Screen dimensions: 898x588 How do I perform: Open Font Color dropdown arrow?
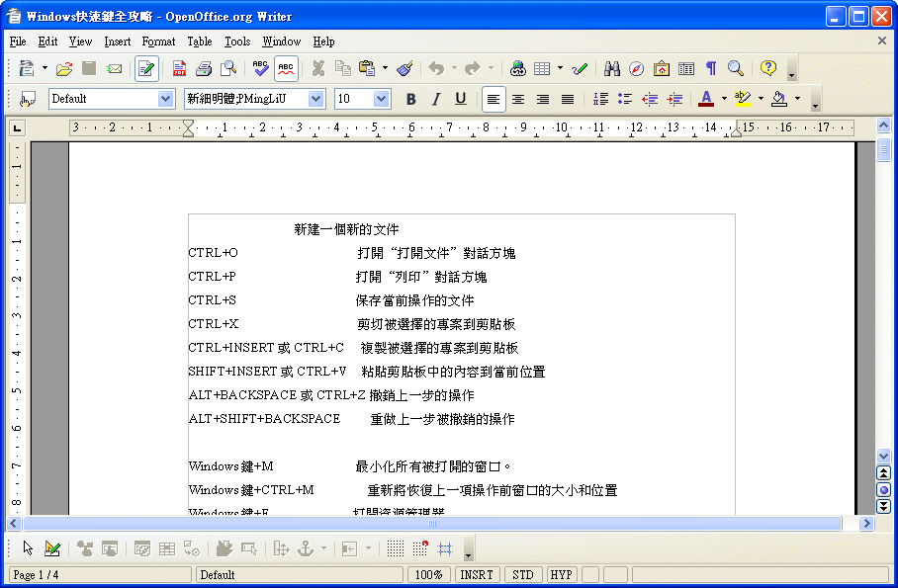point(724,99)
